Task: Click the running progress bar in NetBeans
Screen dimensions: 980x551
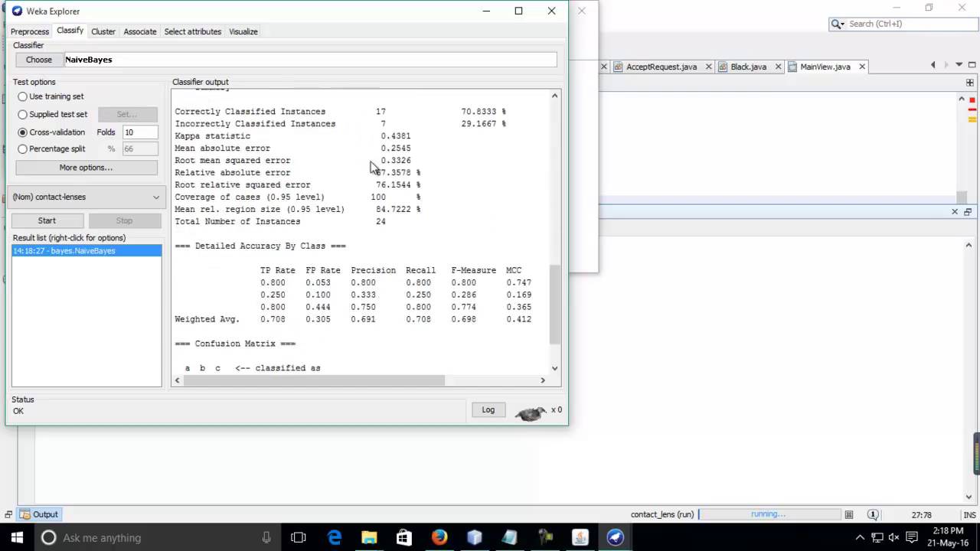Action: click(768, 514)
